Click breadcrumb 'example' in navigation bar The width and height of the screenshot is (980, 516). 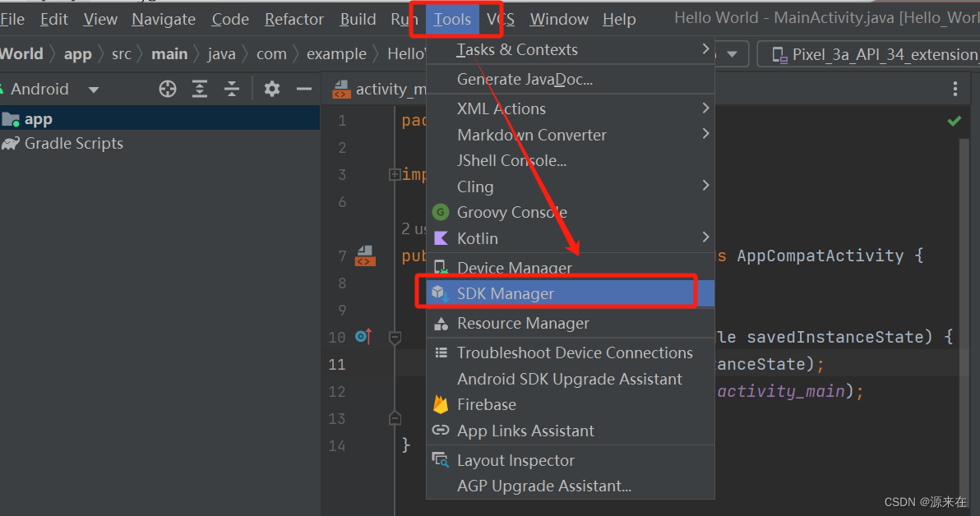pos(336,54)
